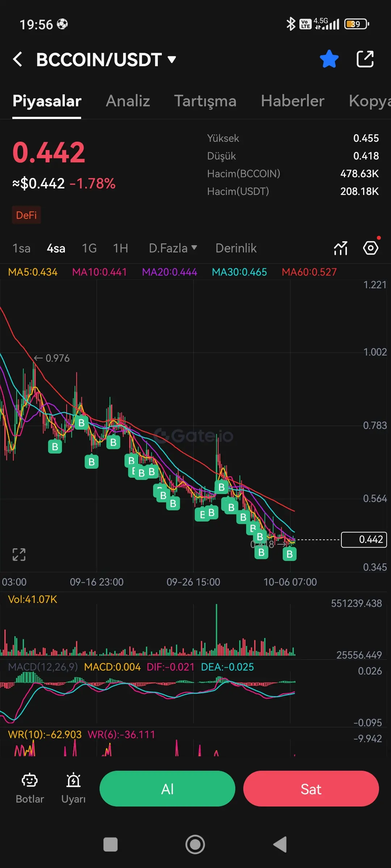Select 4sa timeframe
391x868 pixels.
tap(56, 248)
